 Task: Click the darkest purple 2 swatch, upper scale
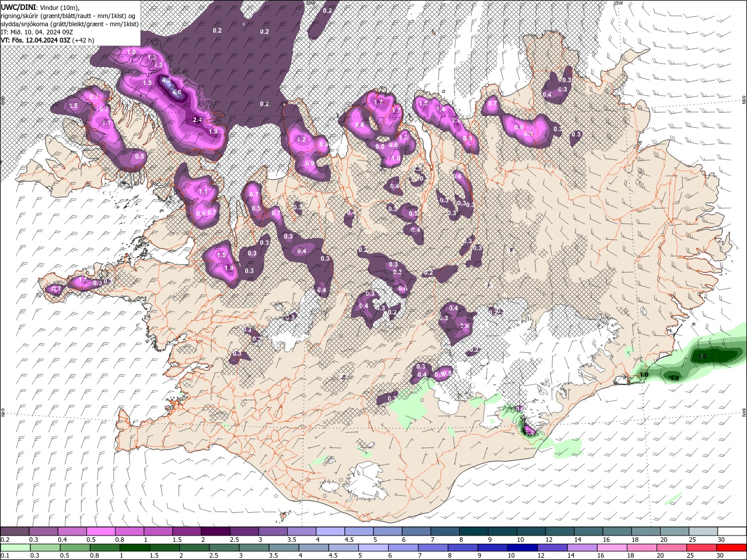(215, 531)
